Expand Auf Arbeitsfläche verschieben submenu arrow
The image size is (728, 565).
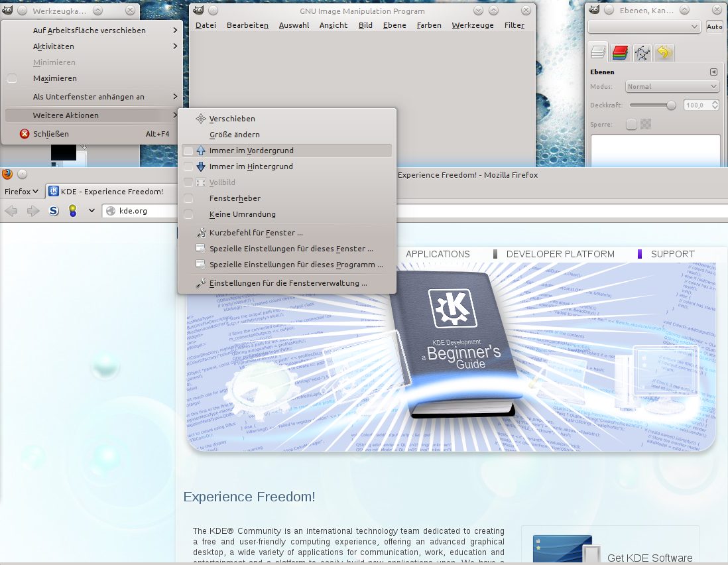pos(175,31)
